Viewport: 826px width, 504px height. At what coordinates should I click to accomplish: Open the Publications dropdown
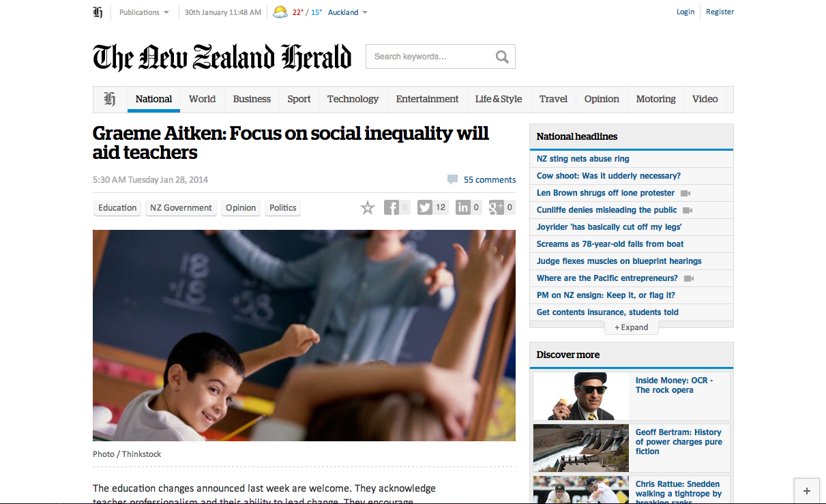(x=144, y=12)
